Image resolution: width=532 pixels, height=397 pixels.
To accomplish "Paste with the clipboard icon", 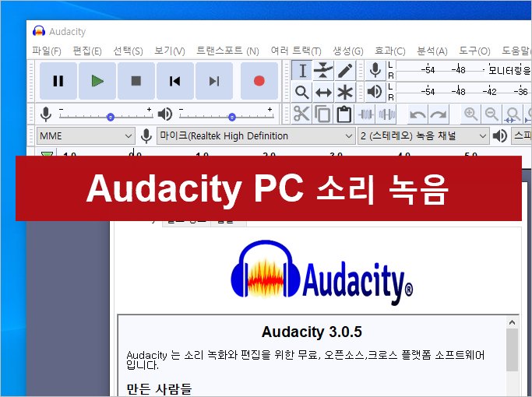I will (x=344, y=114).
